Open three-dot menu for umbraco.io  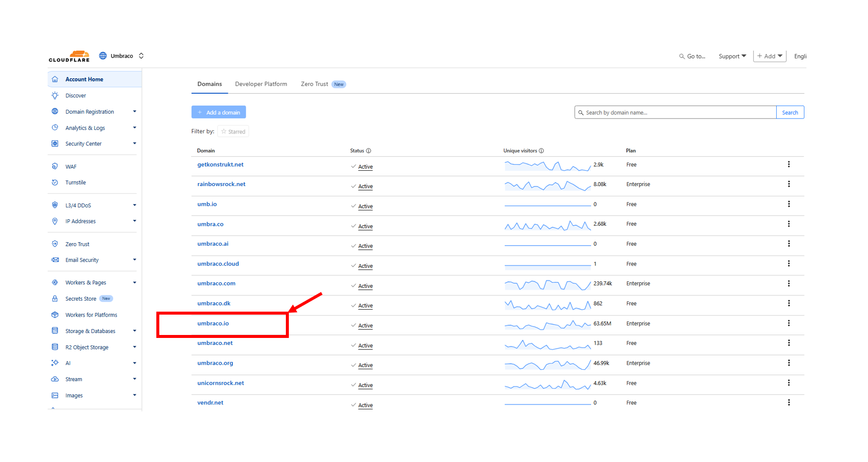pos(789,323)
